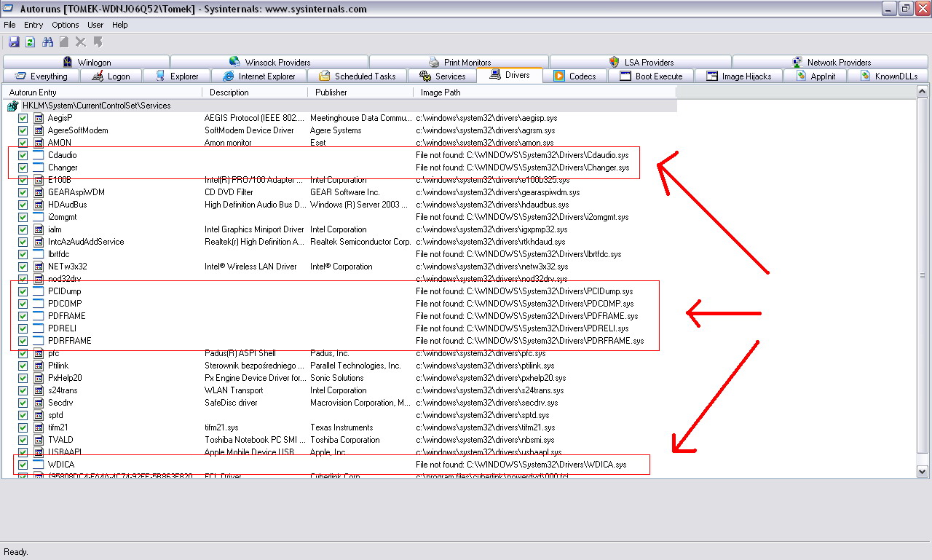The image size is (932, 560).
Task: Open the Boot Execute tab
Action: coord(651,76)
